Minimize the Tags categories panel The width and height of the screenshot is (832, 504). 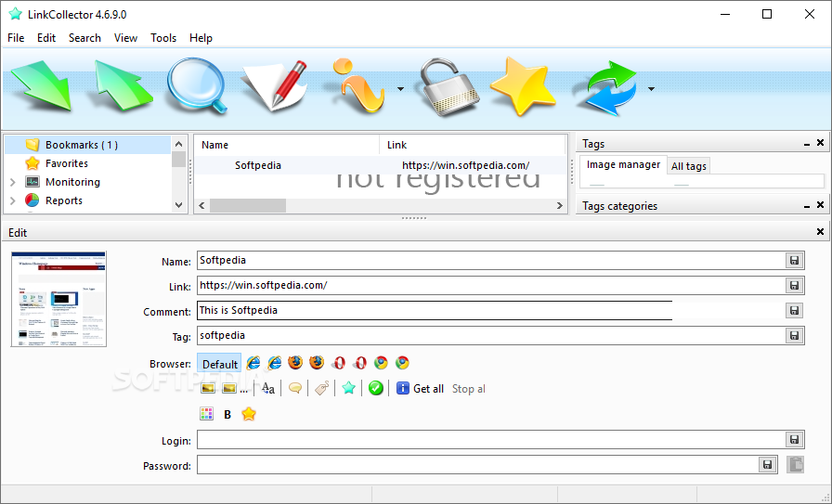pos(807,206)
